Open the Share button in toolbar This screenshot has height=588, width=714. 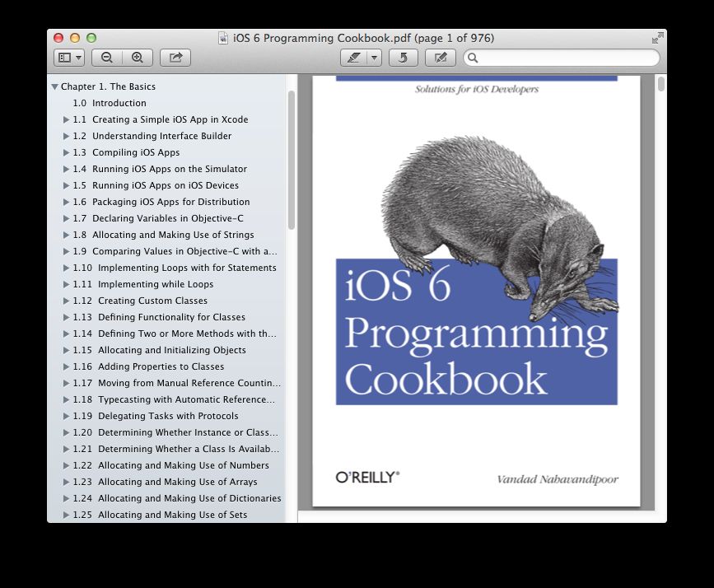pyautogui.click(x=175, y=58)
